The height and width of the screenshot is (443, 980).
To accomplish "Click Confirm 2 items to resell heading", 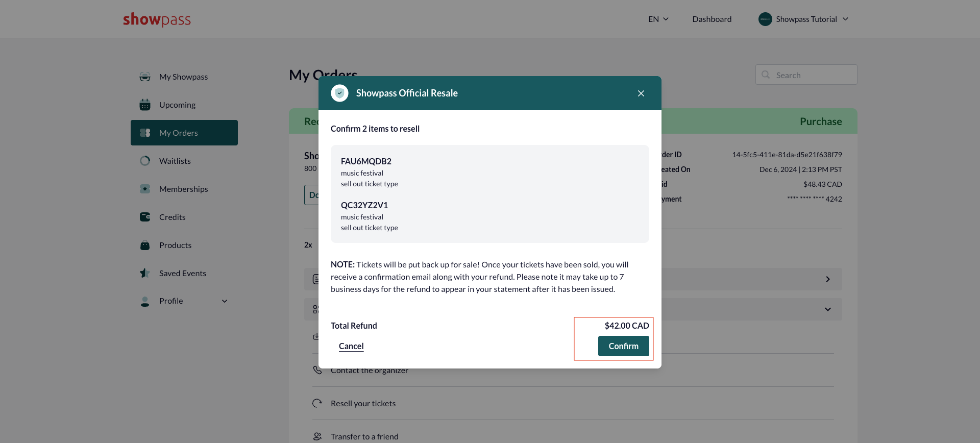I will tap(375, 129).
